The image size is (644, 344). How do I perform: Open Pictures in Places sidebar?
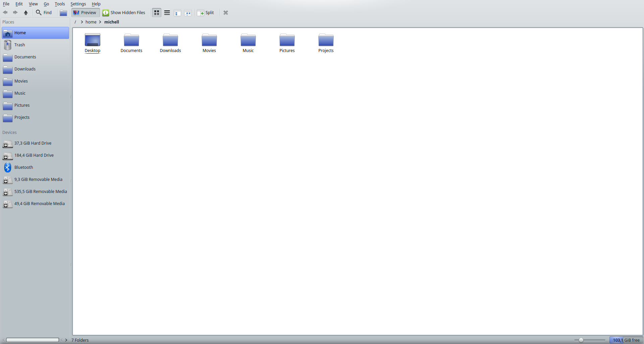tap(35, 105)
